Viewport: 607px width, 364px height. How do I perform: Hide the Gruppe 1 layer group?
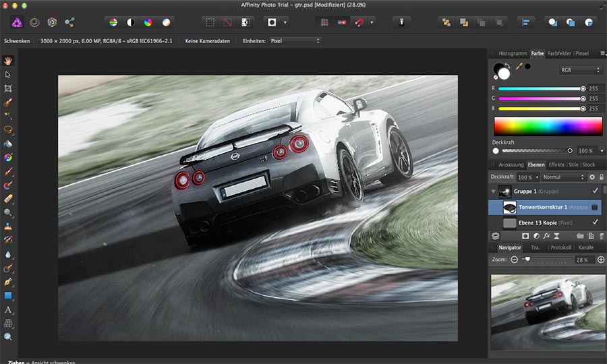(x=596, y=190)
